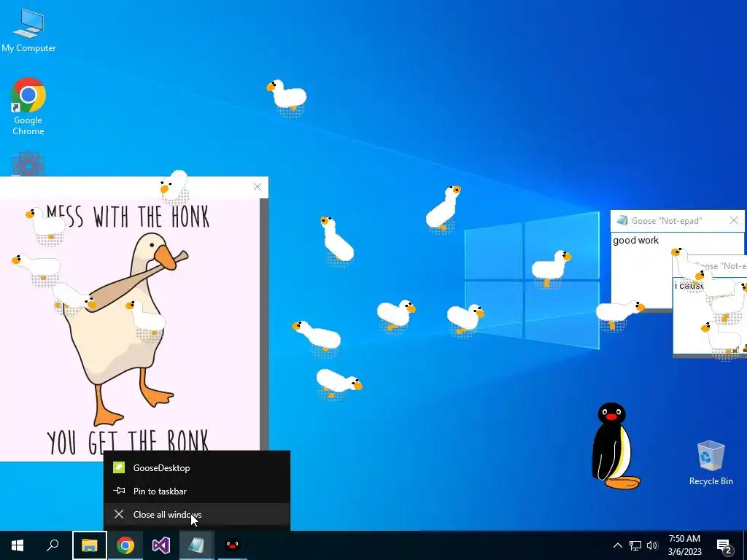
Task: Choose Close all windows entry
Action: [197, 514]
